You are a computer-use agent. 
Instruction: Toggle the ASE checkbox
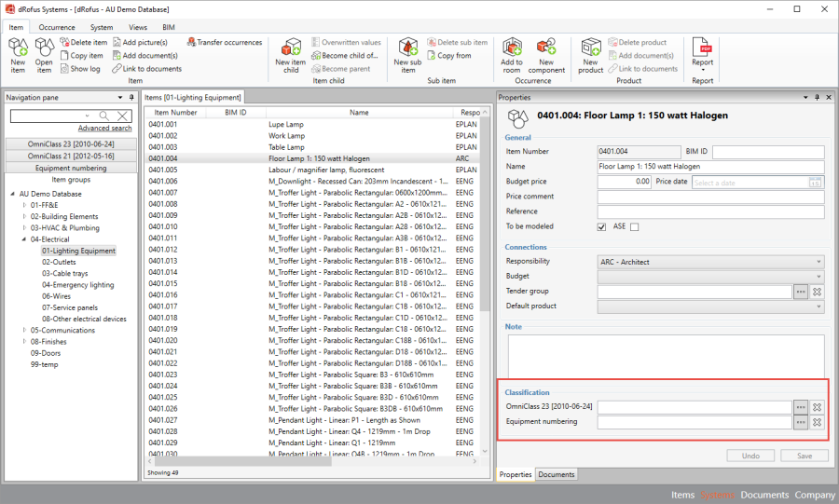point(635,226)
